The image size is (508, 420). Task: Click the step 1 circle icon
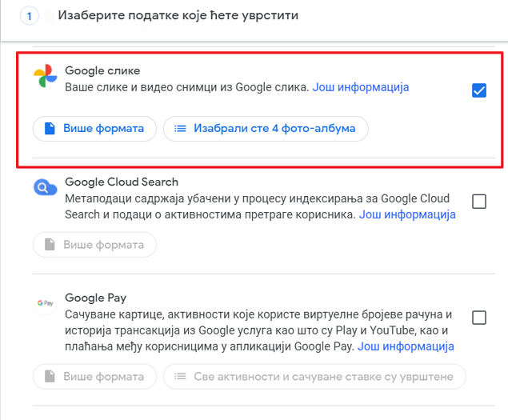click(29, 15)
